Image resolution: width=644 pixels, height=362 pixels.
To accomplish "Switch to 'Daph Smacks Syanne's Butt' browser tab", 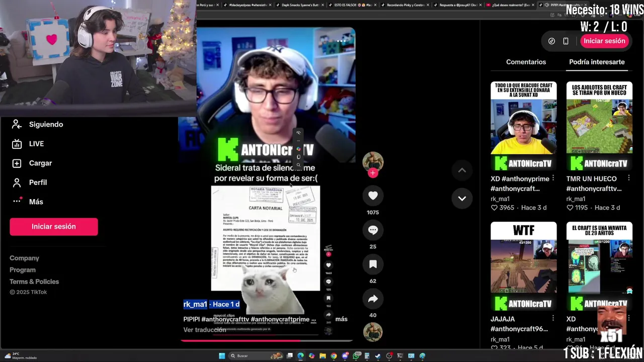I will click(x=299, y=5).
